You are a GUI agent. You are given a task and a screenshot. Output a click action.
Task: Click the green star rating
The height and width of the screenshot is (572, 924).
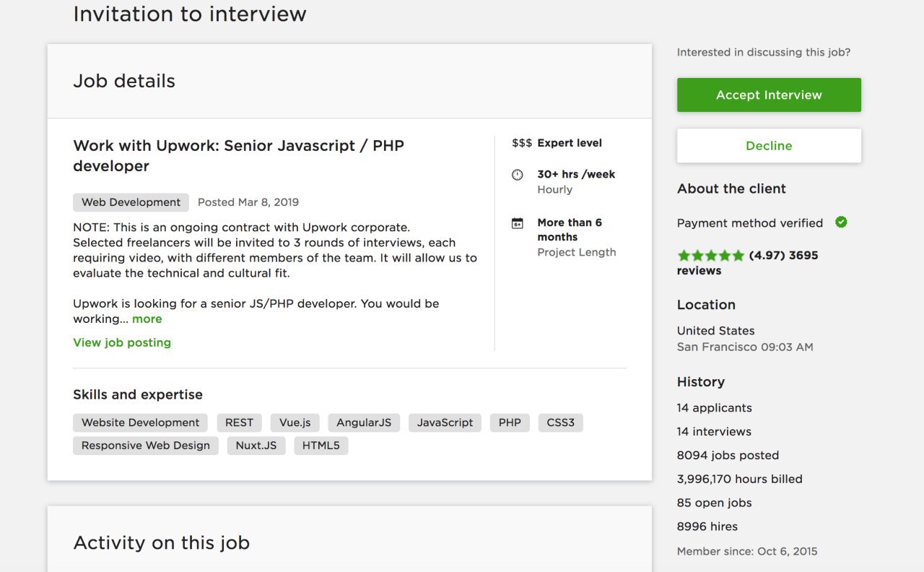[x=710, y=255]
